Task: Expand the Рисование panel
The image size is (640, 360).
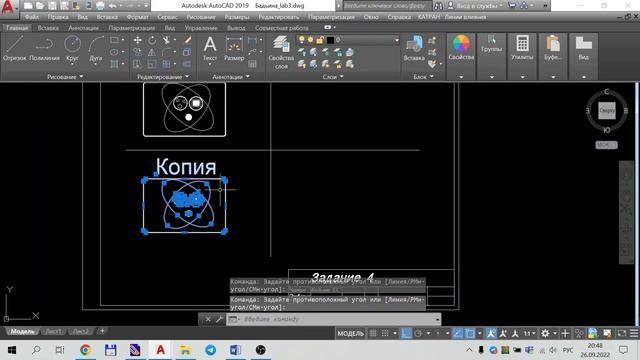Action: 64,77
